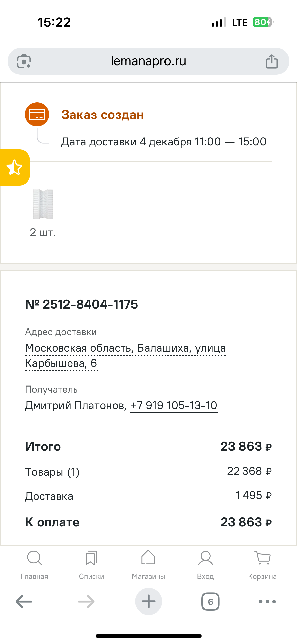Tap the share icon next to lemanapro.ru
The width and height of the screenshot is (297, 644).
click(272, 61)
